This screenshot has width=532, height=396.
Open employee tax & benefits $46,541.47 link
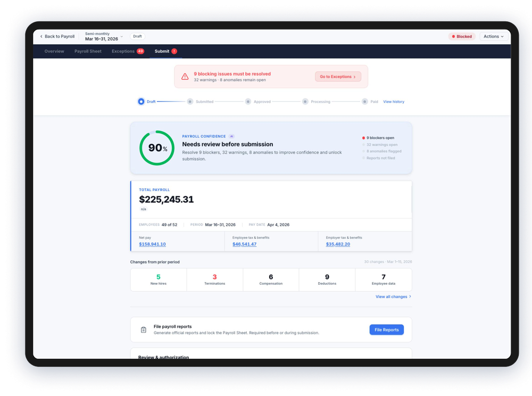tap(244, 244)
